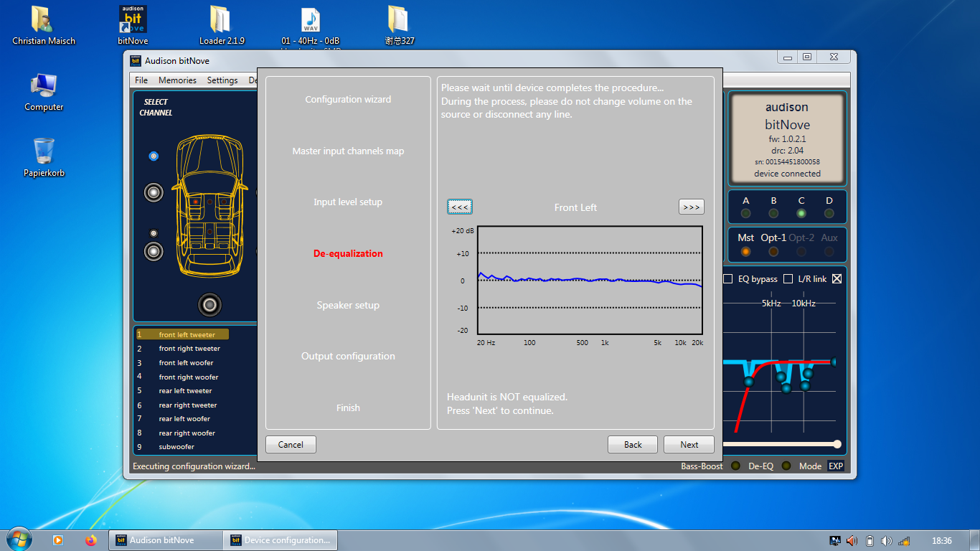Image resolution: width=980 pixels, height=551 pixels.
Task: Click the slider handle below the EQ graph
Action: (x=837, y=444)
